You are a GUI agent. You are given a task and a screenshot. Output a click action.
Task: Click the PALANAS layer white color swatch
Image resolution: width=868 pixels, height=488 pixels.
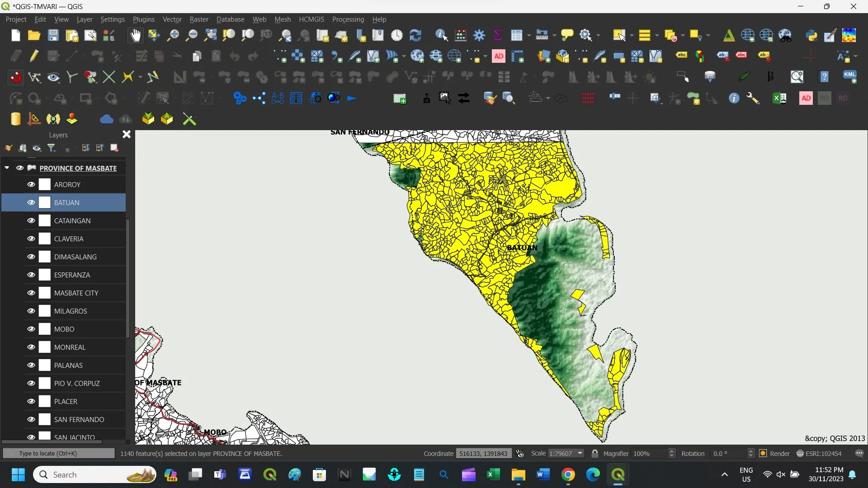[x=45, y=365]
